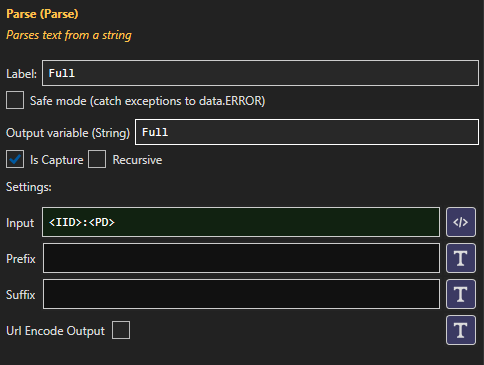Focus the Label text box containing Full
The height and width of the screenshot is (365, 484).
(260, 73)
